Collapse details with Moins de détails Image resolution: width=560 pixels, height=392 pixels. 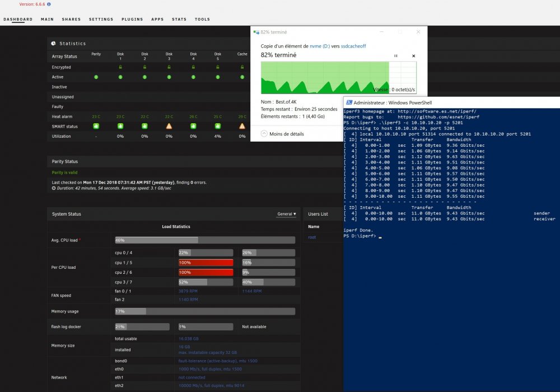[x=282, y=134]
